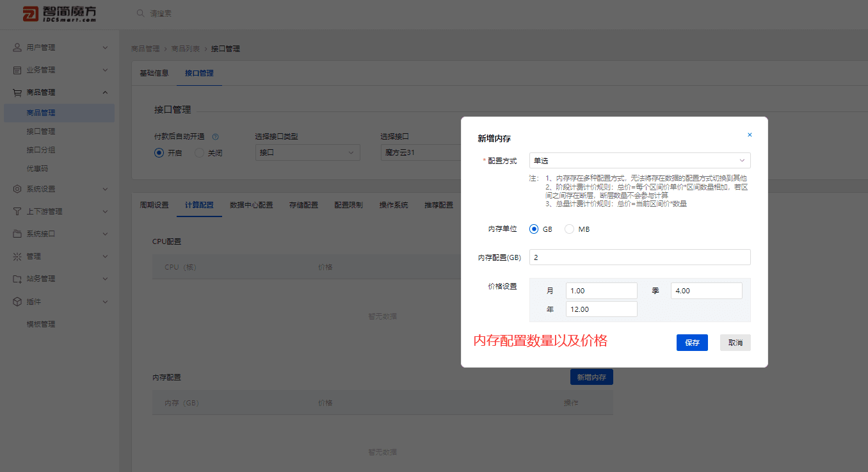Open the 选择接口 dropdown showing 魔方云31
Image resolution: width=868 pixels, height=472 pixels.
click(x=421, y=152)
